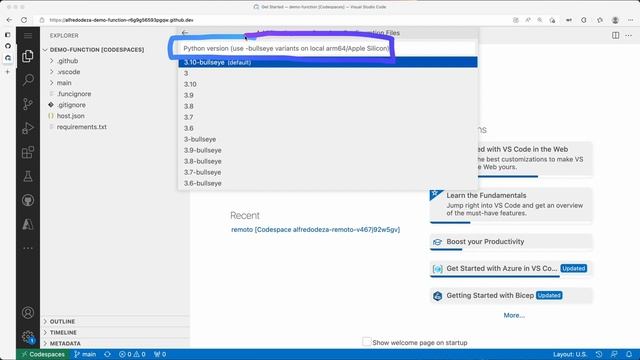This screenshot has height=360, width=640.
Task: Select Python version 3.6
Action: click(x=328, y=128)
